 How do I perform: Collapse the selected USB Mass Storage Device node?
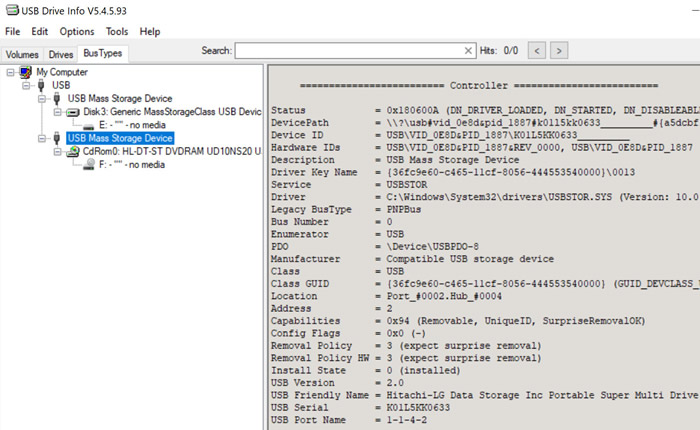43,138
